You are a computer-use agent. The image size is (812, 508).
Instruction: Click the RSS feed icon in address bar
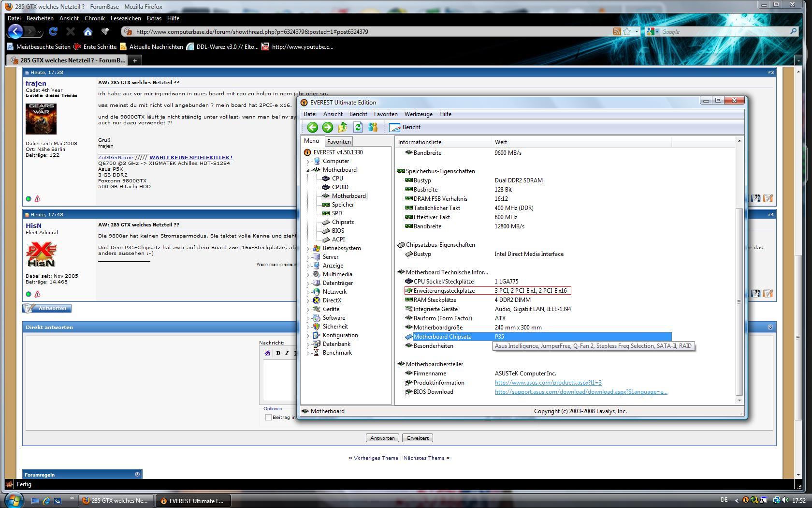coord(617,31)
